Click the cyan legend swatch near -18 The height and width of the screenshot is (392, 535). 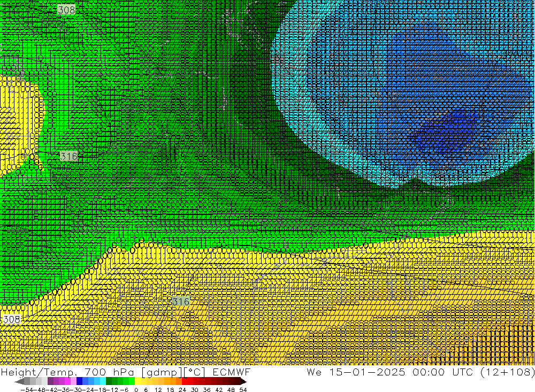pyautogui.click(x=103, y=381)
